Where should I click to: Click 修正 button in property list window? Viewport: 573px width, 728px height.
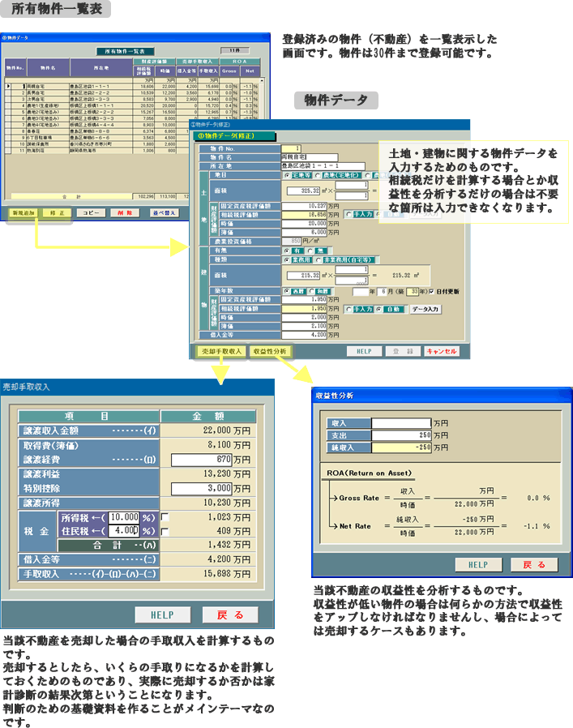[57, 212]
